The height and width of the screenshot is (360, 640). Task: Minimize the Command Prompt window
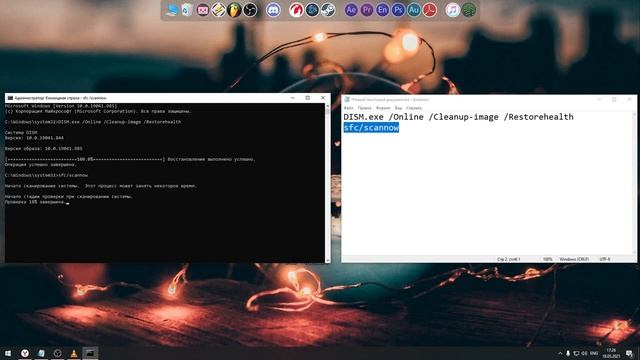[x=292, y=98]
